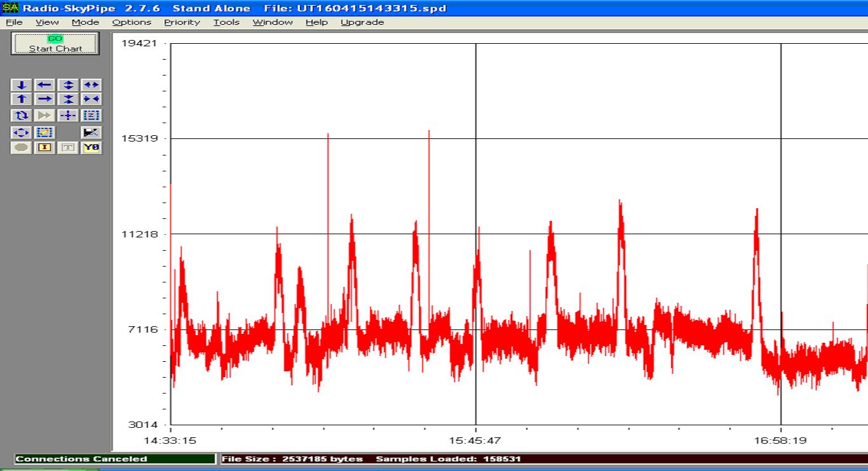Click the yellow I information icon
This screenshot has height=471, width=868.
(x=44, y=148)
